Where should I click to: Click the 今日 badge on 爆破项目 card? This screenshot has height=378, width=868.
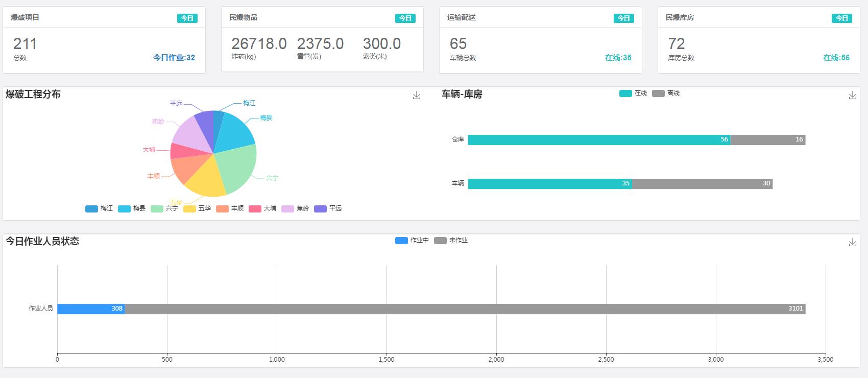tap(187, 18)
